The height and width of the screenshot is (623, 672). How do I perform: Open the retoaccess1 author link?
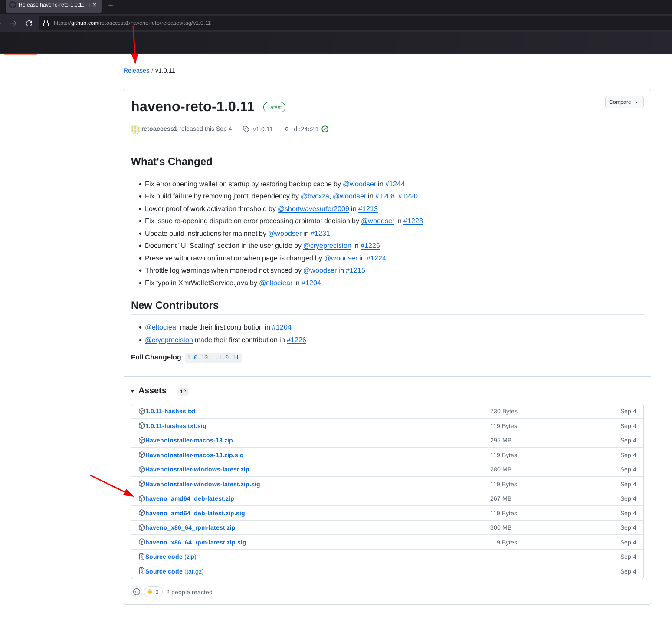(x=159, y=129)
